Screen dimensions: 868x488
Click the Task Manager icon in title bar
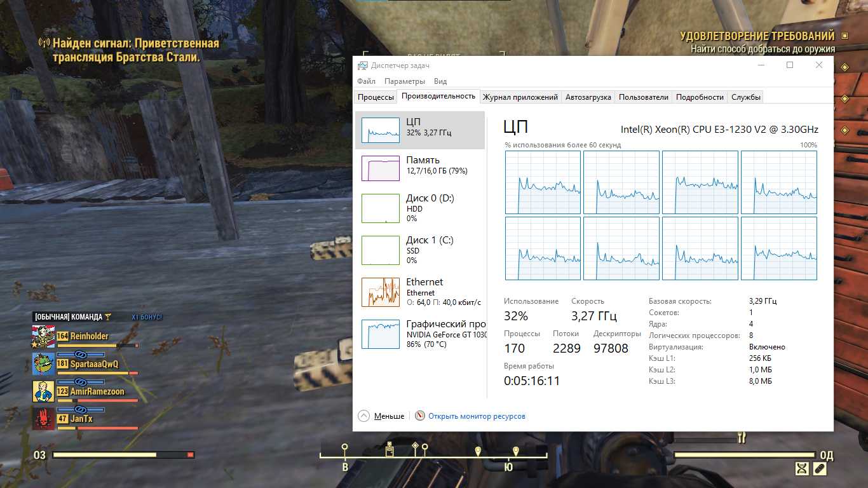click(x=362, y=65)
